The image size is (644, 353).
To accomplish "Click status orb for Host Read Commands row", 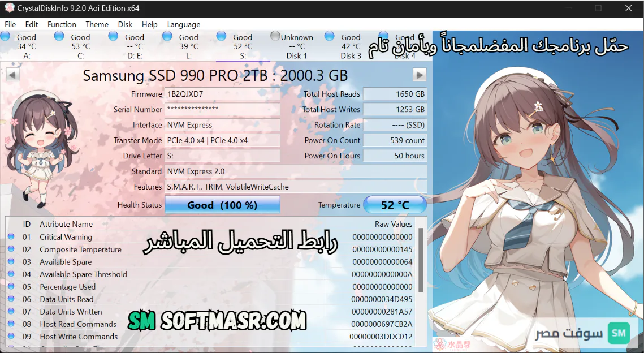I will pos(11,324).
